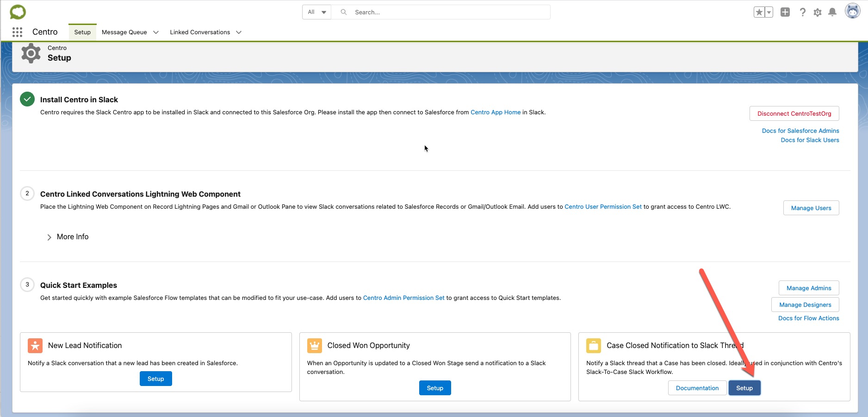Click the Closed Won Opportunity crown icon

click(315, 346)
